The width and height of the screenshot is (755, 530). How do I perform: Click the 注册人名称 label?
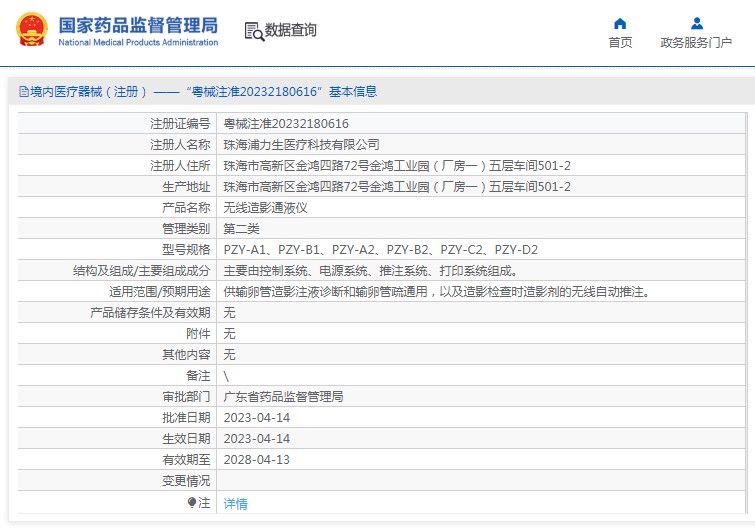coord(180,145)
